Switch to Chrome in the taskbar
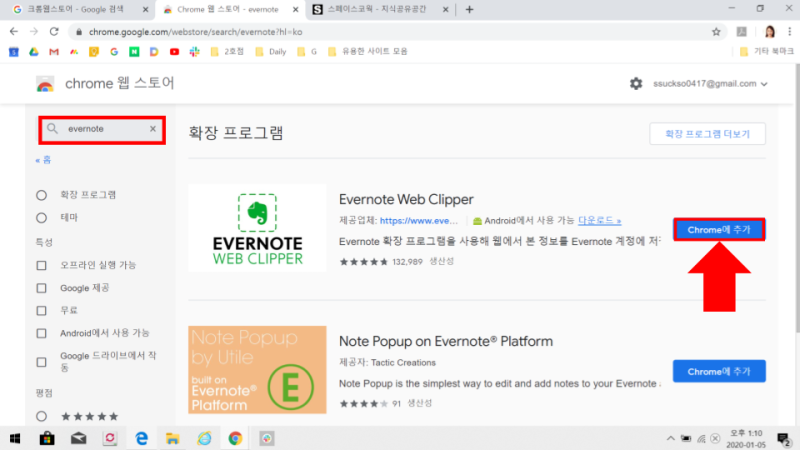800x450 pixels. [x=235, y=438]
